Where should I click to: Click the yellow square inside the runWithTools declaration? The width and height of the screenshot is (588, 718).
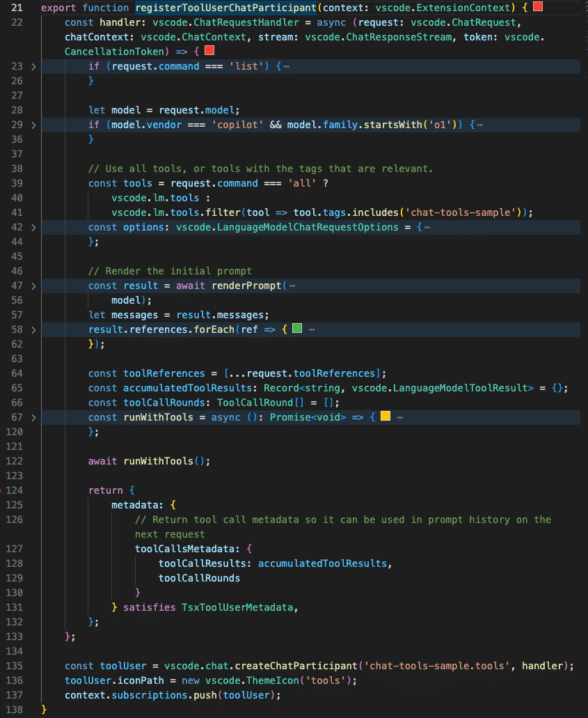click(385, 416)
